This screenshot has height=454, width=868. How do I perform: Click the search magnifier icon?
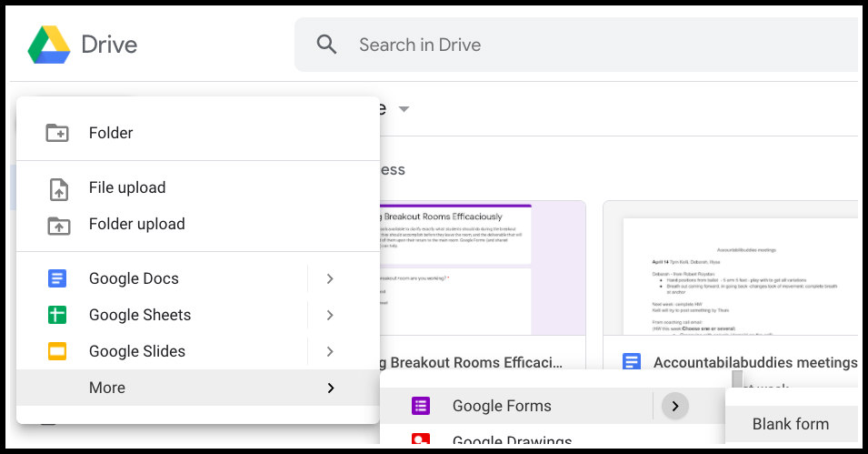[x=326, y=45]
